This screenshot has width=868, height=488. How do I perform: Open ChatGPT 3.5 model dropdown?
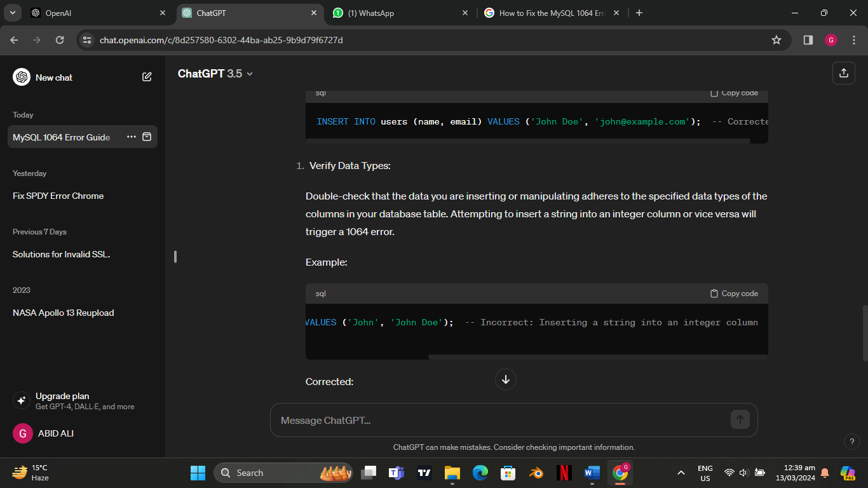tap(216, 74)
